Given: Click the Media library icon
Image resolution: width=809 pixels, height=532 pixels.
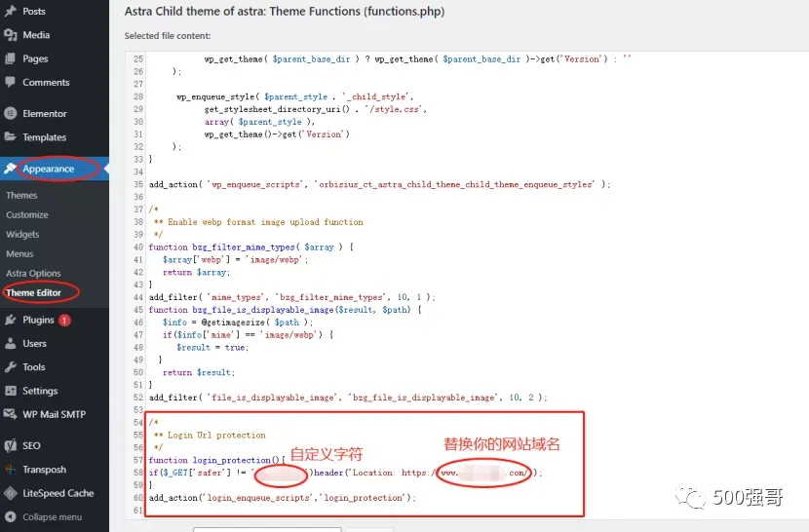Looking at the screenshot, I should pos(11,34).
